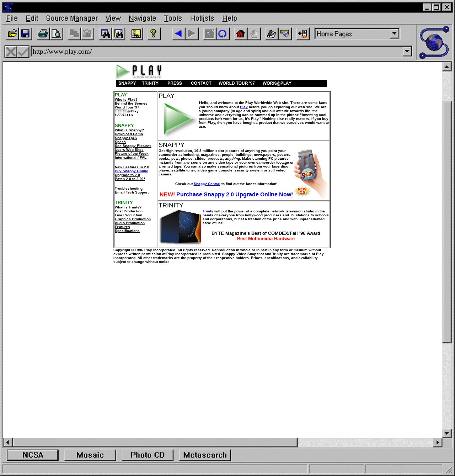455x476 pixels.
Task: Follow the Purchase Snappy 2.0 Upgrade link
Action: click(x=234, y=194)
